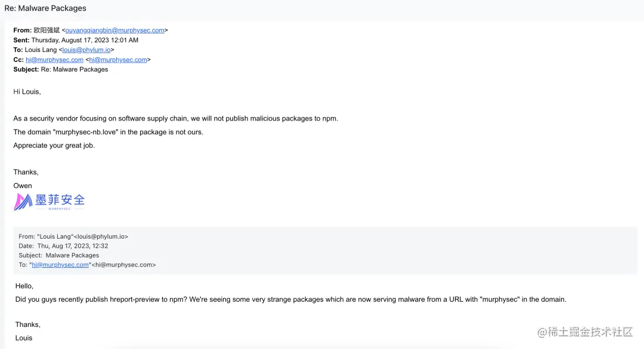Click the quoted question about hreport-preview
This screenshot has height=349, width=644.
(x=290, y=299)
